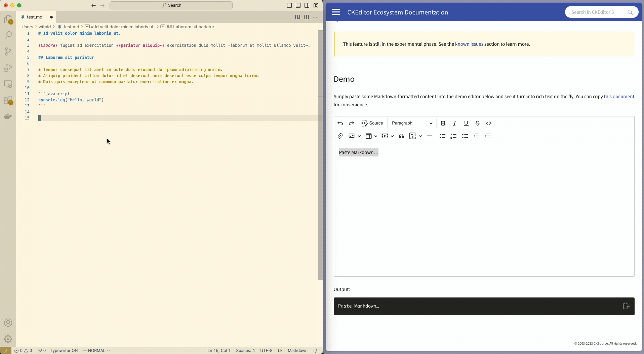Click the Strikethrough formatting icon
The image size is (644, 354).
pyautogui.click(x=477, y=123)
